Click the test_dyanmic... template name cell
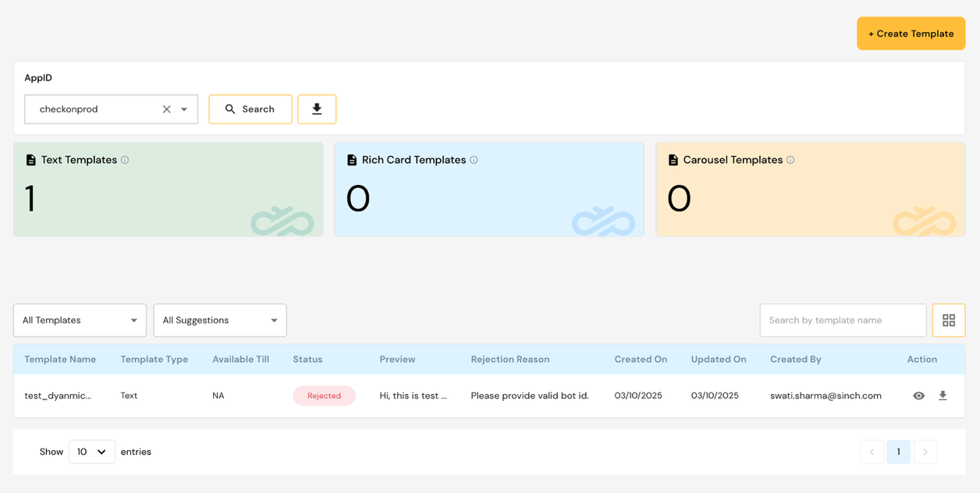This screenshot has height=493, width=980. coord(58,395)
